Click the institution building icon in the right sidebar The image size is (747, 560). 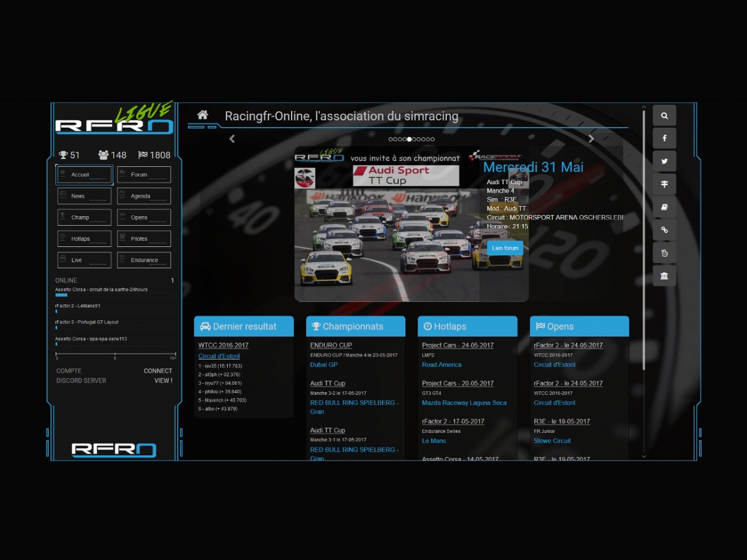[664, 276]
